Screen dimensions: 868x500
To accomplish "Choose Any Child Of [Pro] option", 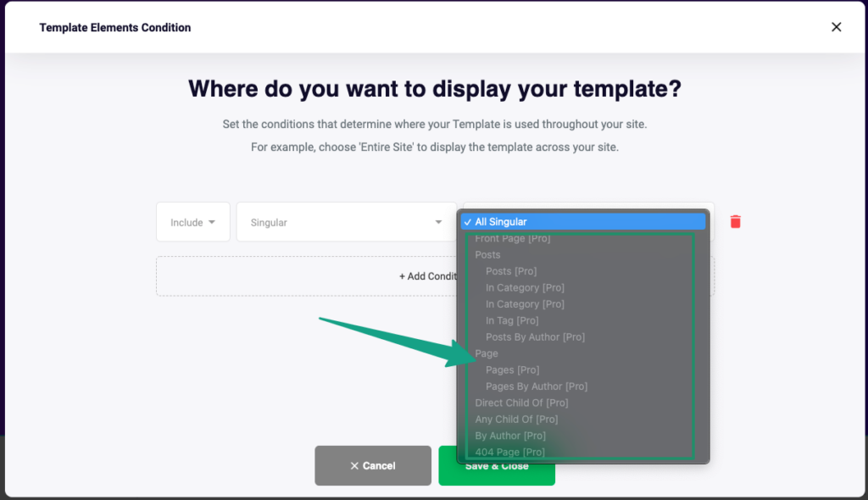I will [516, 419].
